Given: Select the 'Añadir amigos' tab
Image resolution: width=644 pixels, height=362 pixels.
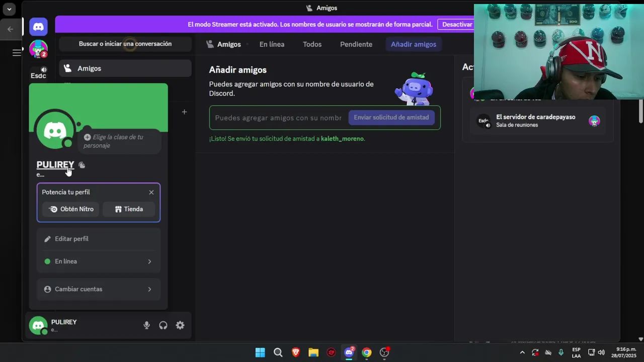Looking at the screenshot, I should (414, 44).
